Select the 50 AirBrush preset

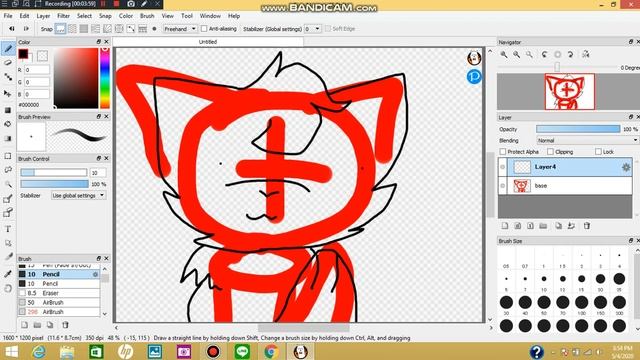pos(59,302)
